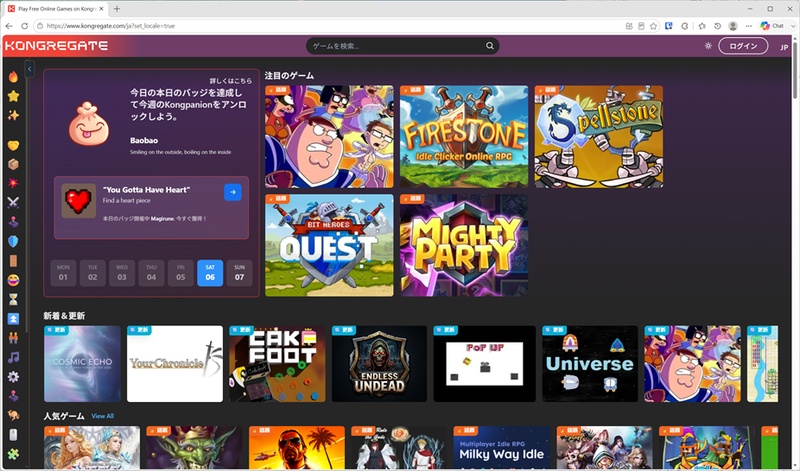Open the browser profile avatar
The height and width of the screenshot is (471, 800).
(x=733, y=26)
